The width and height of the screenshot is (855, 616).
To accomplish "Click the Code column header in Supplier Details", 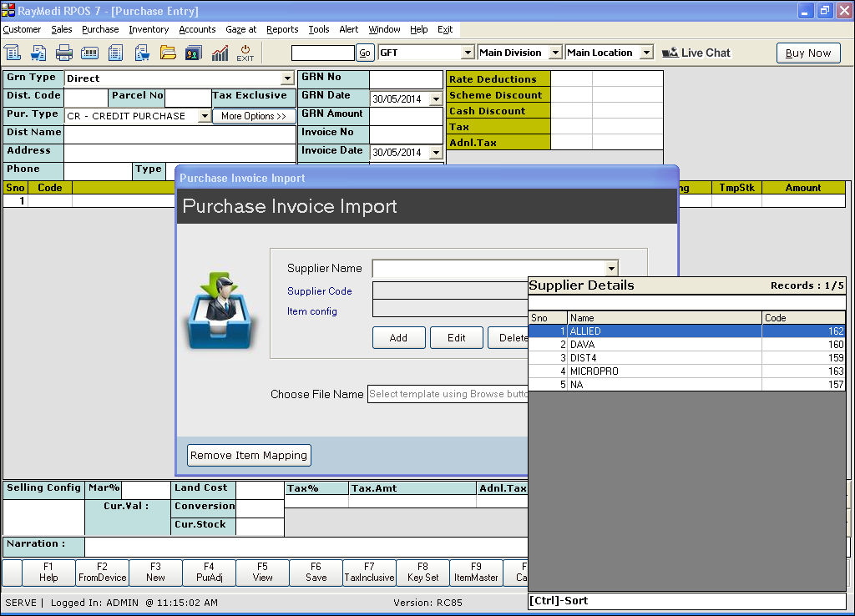I will click(x=803, y=318).
